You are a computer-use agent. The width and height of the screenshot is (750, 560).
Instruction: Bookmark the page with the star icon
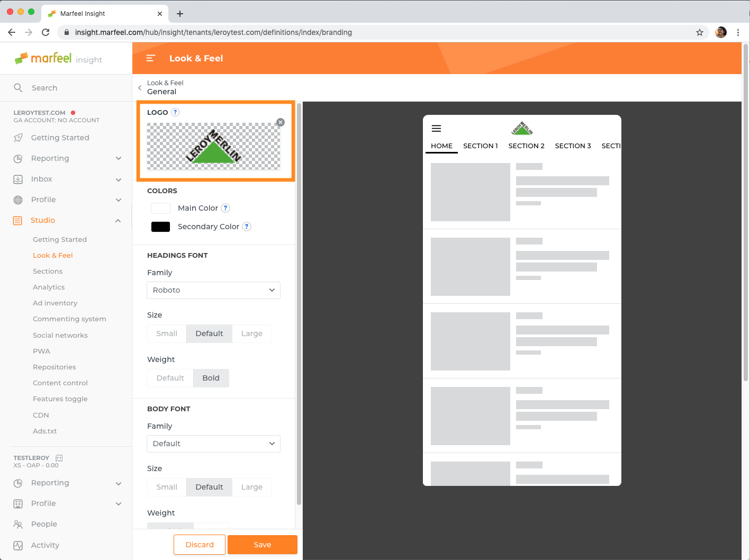pos(700,32)
